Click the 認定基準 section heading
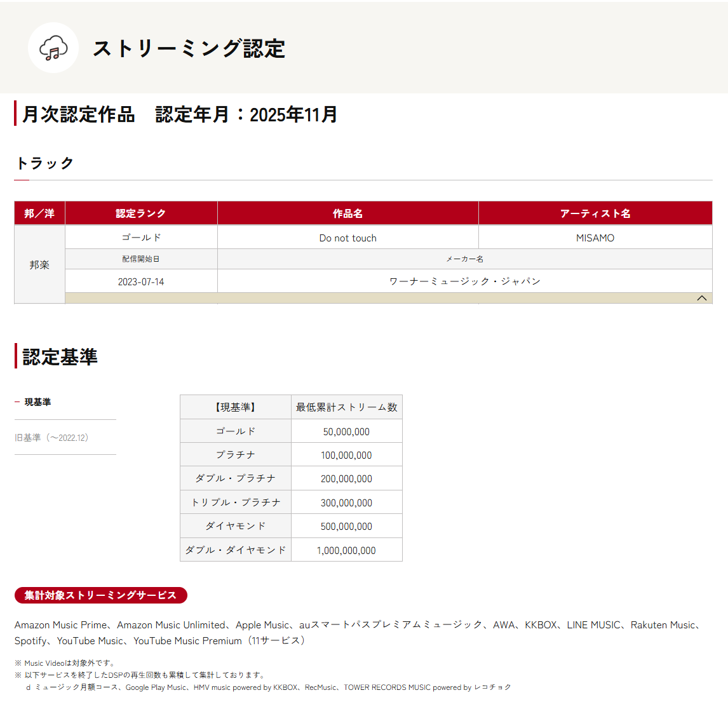728x702 pixels. 60,356
